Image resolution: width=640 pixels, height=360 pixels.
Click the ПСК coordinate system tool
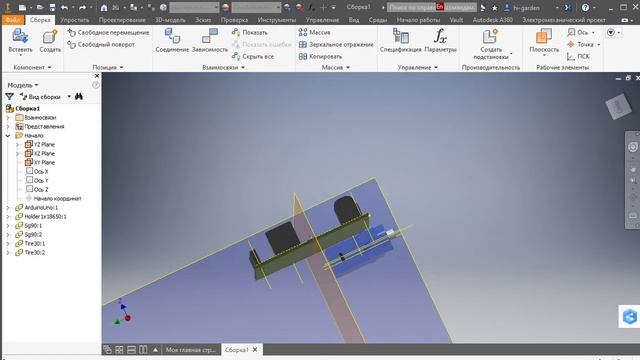(x=578, y=56)
